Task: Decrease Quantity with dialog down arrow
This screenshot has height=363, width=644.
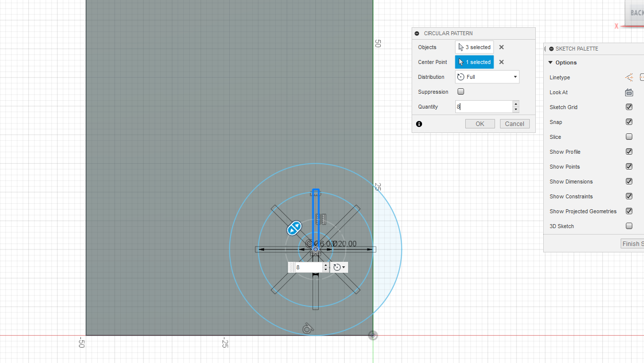Action: tap(516, 110)
